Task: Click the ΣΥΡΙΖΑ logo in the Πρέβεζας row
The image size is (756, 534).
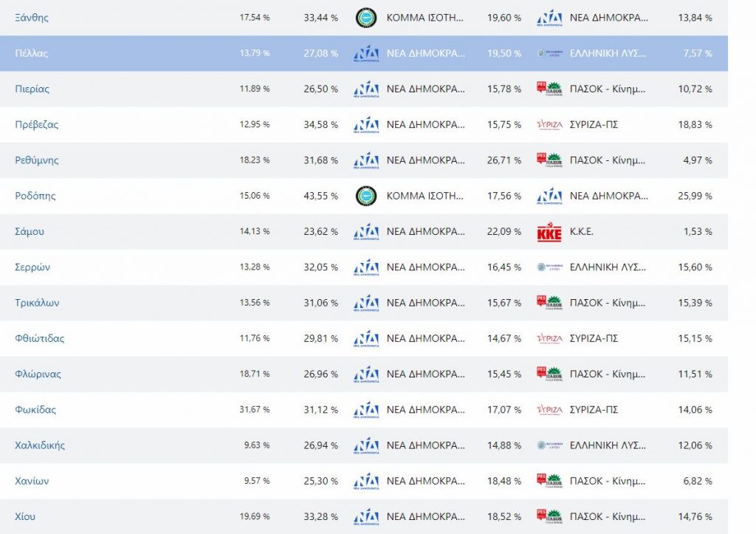Action: [x=549, y=125]
